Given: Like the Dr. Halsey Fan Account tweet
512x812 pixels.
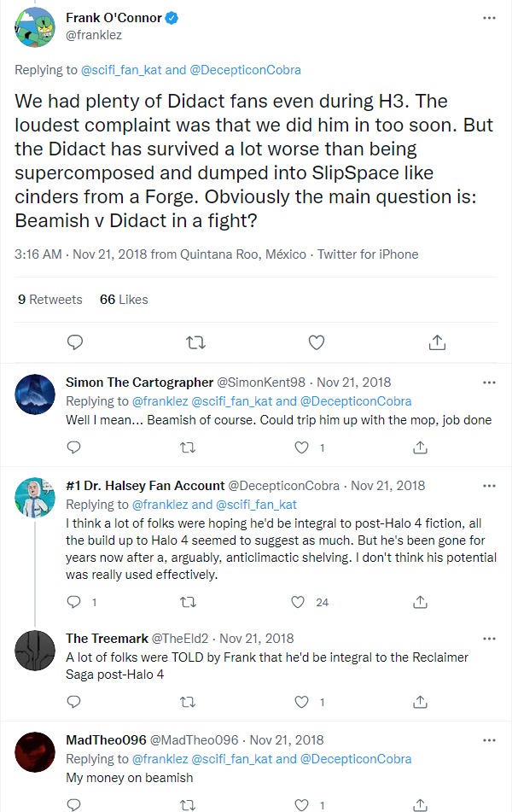Looking at the screenshot, I should (298, 602).
